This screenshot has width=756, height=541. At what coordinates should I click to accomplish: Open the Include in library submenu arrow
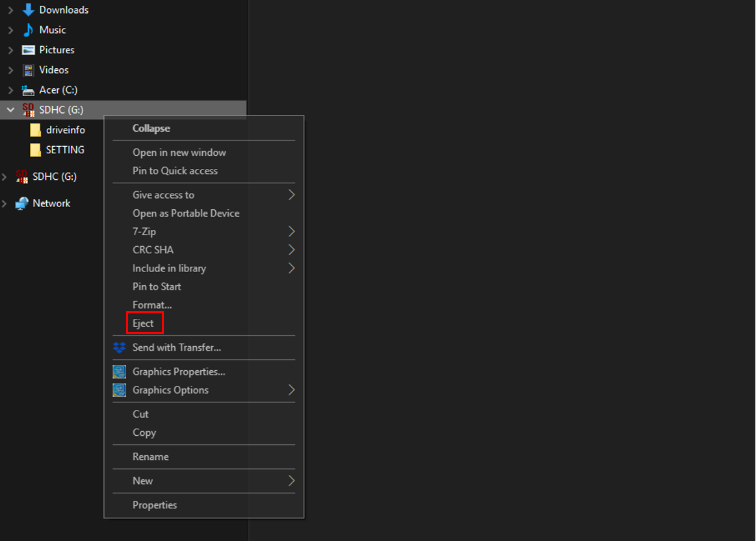[291, 268]
